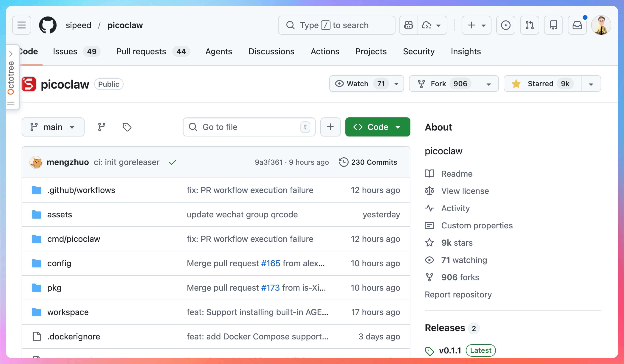This screenshot has height=364, width=624.
Task: Open the star lists dropdown arrow
Action: (591, 84)
